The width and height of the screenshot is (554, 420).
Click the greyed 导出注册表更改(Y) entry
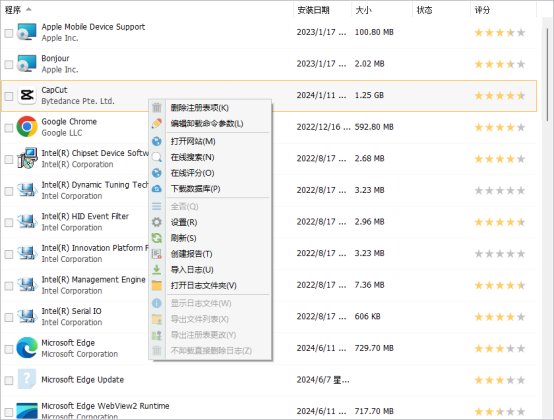(x=211, y=335)
